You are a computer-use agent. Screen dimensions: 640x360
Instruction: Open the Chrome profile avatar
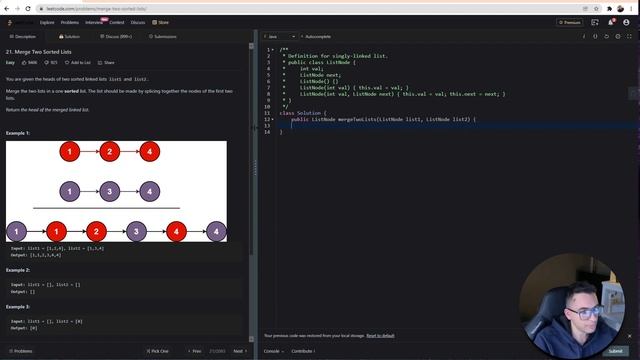tap(620, 9)
